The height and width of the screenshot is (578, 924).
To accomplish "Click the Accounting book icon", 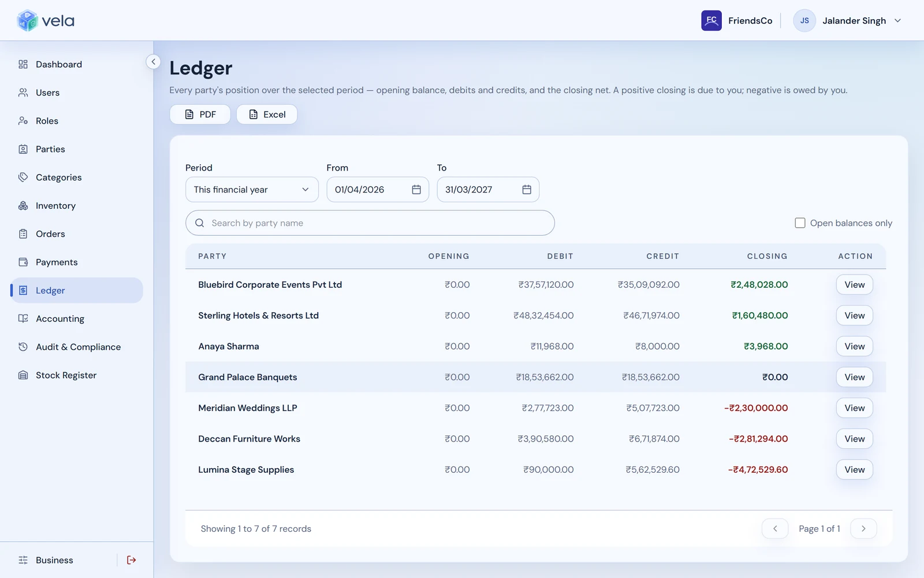I will 23,318.
